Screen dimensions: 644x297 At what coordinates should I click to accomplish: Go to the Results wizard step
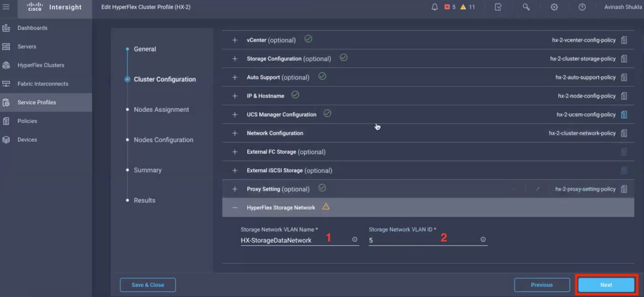click(x=144, y=200)
